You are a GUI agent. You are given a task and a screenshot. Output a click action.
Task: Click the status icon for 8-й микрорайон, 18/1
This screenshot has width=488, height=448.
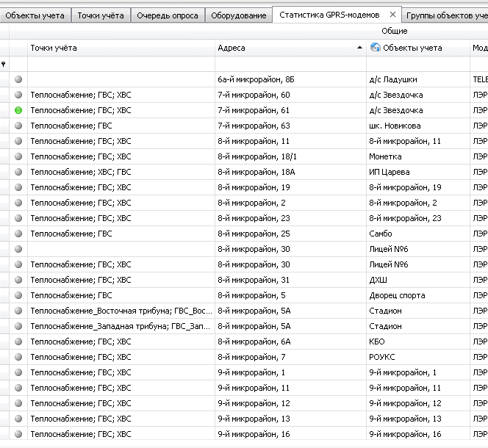pyautogui.click(x=18, y=156)
